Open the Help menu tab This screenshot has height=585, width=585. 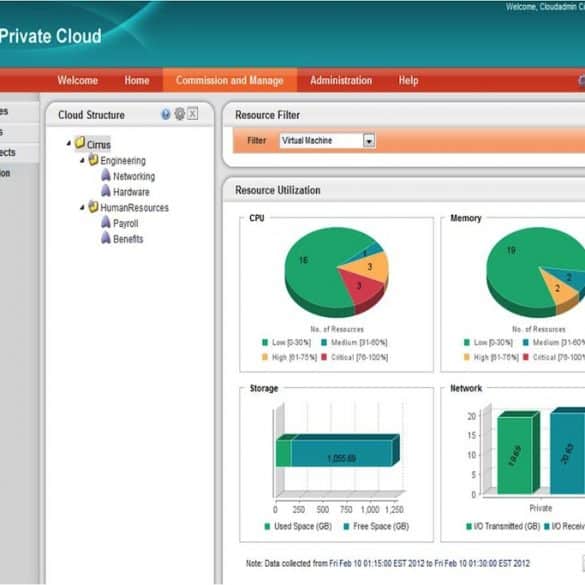click(408, 80)
